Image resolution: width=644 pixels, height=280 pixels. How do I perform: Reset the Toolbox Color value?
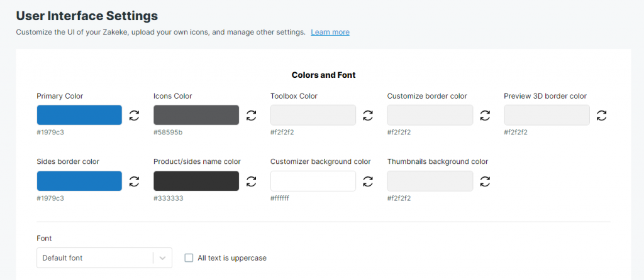368,115
